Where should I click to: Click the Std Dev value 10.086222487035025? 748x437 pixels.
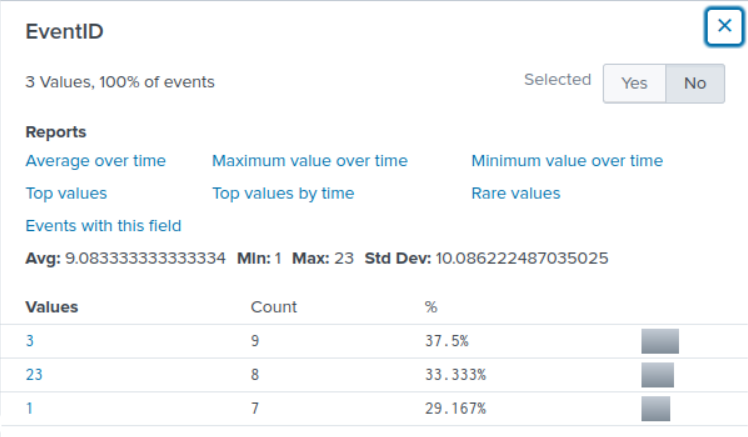[522, 259]
